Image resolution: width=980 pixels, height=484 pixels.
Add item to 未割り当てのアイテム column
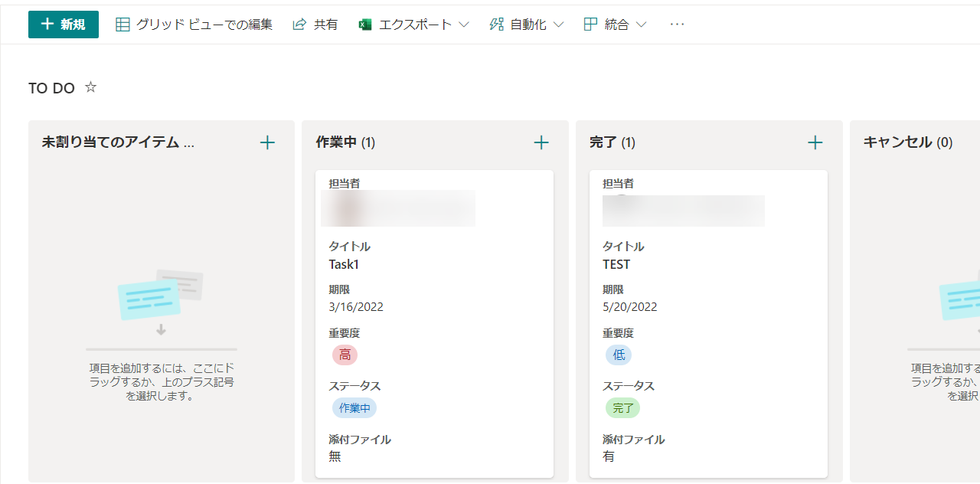[267, 142]
